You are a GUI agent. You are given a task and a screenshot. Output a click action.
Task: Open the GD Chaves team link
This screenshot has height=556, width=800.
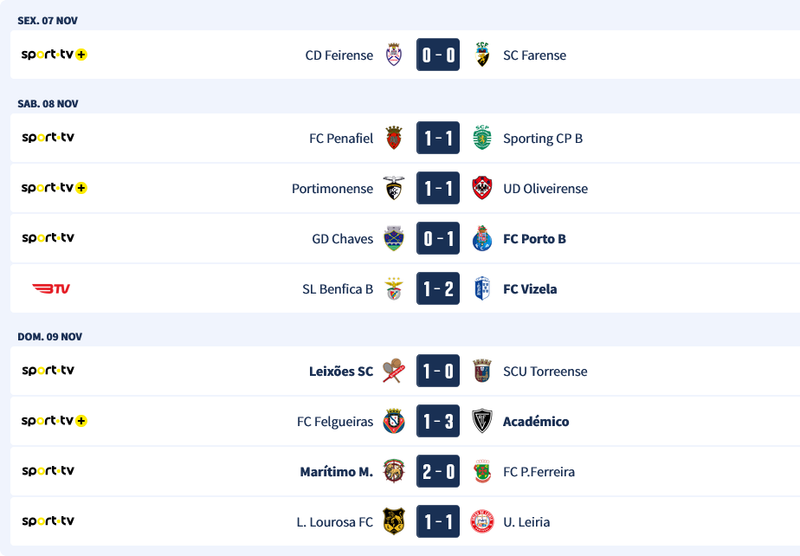click(342, 239)
